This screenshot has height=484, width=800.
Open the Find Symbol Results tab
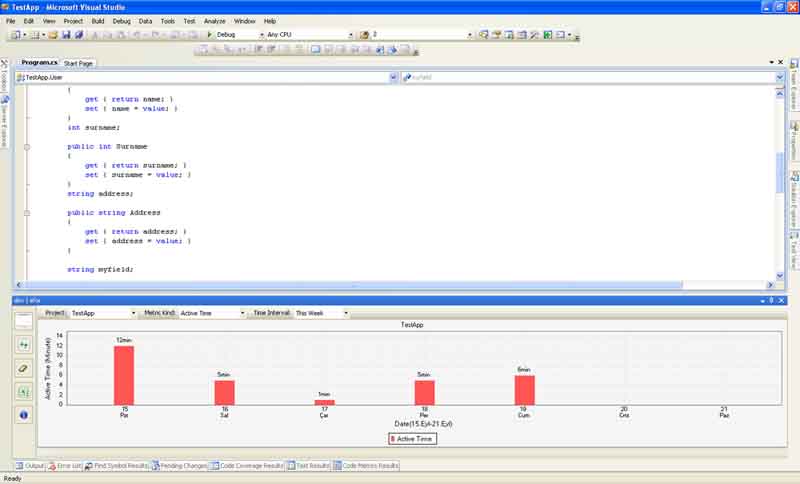click(116, 466)
